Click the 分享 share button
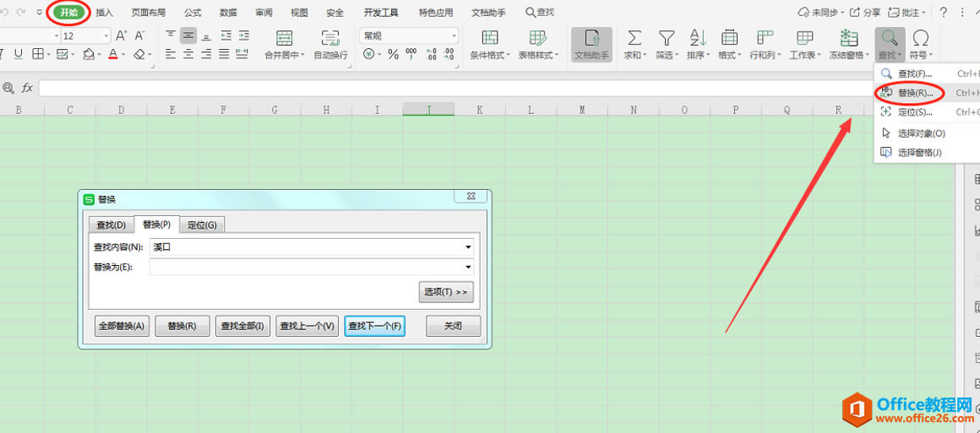 [x=865, y=13]
